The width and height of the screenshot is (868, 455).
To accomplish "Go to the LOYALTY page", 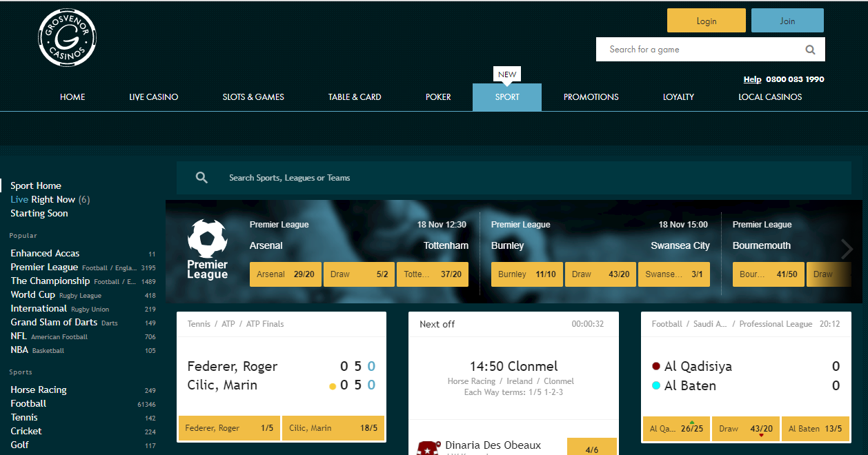I will click(679, 97).
